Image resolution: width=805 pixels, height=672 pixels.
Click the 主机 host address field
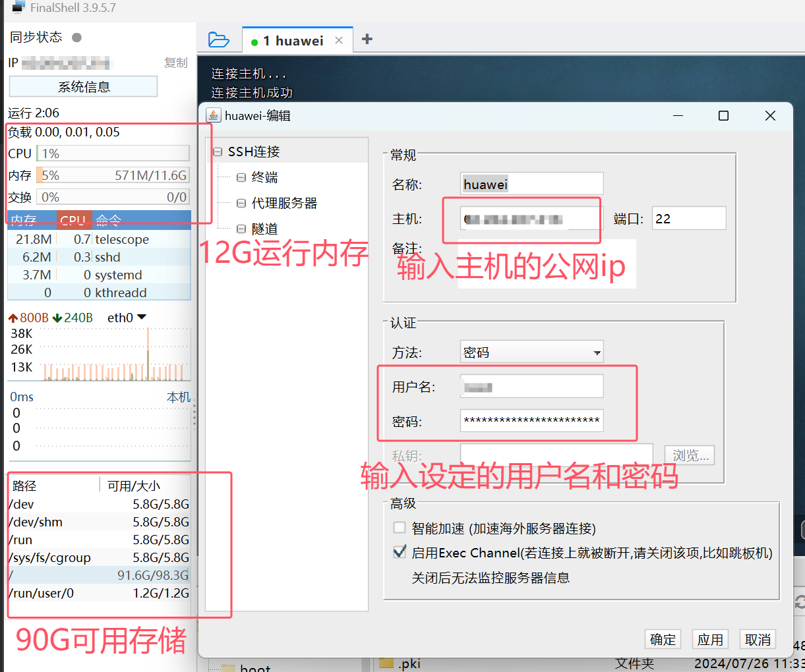(x=531, y=219)
